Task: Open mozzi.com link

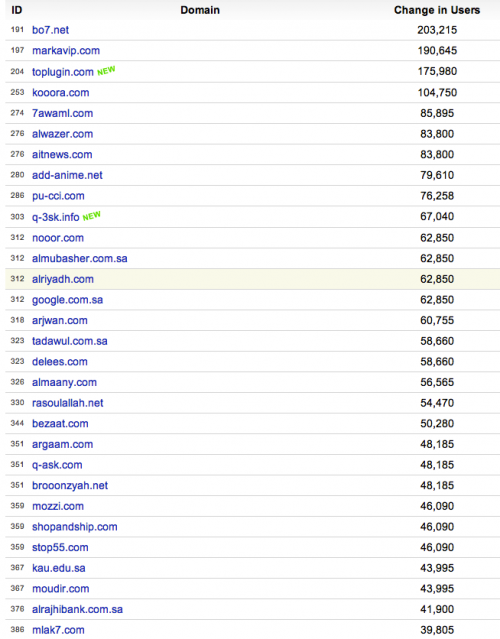Action: (58, 507)
